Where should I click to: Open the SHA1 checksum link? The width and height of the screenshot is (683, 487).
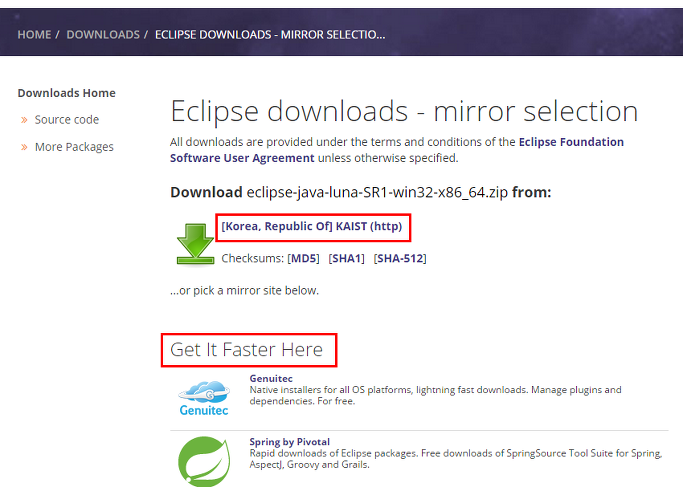[346, 258]
